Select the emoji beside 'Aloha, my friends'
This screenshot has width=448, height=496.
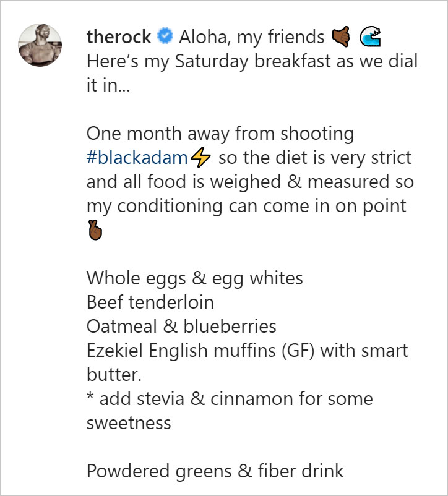click(337, 36)
